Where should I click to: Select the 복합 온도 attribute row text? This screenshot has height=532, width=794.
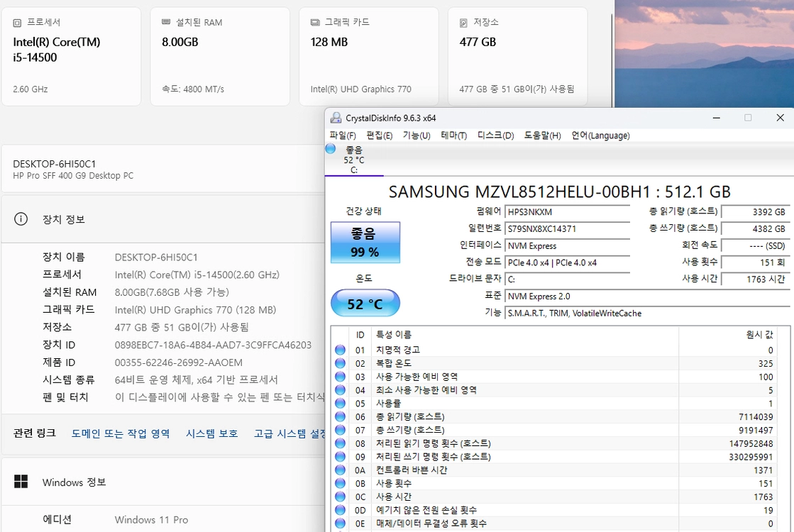pyautogui.click(x=394, y=363)
